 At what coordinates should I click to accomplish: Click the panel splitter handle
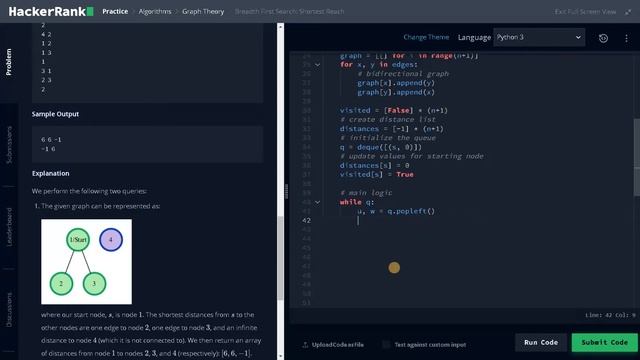[286, 191]
